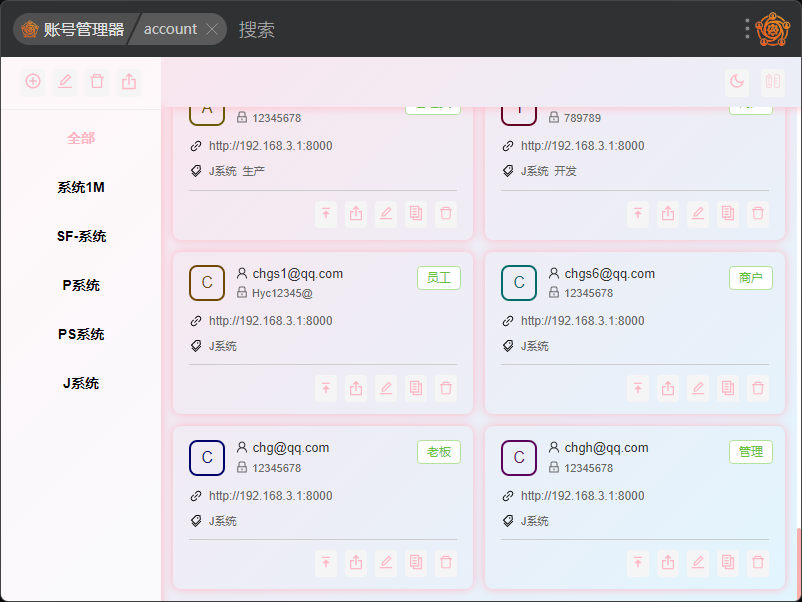Click the 商户 tag on chgs6 card
Screen dimensions: 802x602
[751, 278]
